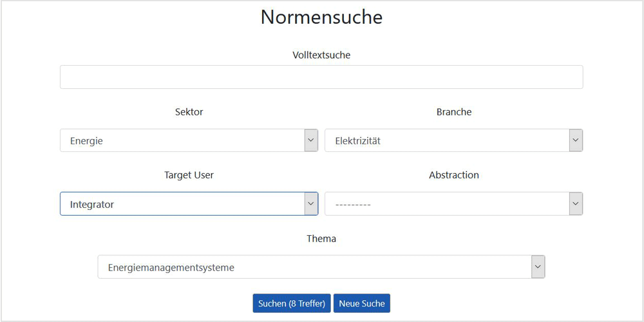The width and height of the screenshot is (644, 322).
Task: Click the Target User chevron arrow
Action: point(311,204)
